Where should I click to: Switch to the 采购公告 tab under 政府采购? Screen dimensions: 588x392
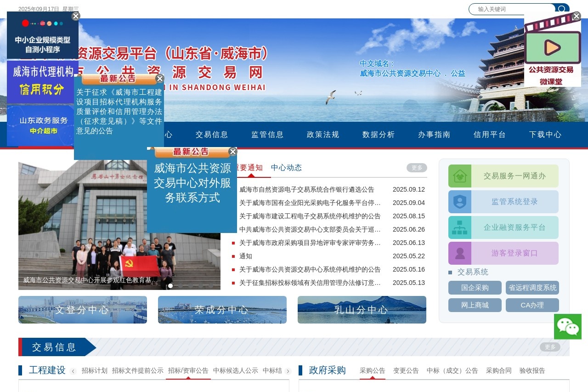(x=372, y=371)
